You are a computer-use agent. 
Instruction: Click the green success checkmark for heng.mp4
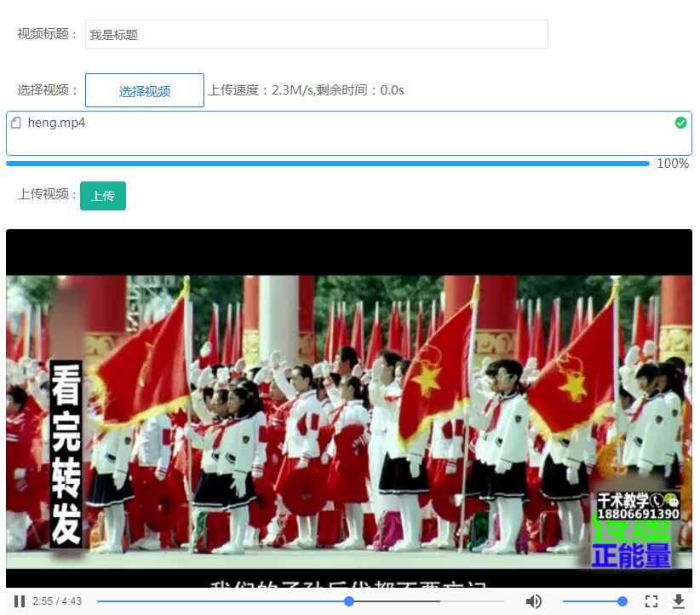pyautogui.click(x=680, y=123)
